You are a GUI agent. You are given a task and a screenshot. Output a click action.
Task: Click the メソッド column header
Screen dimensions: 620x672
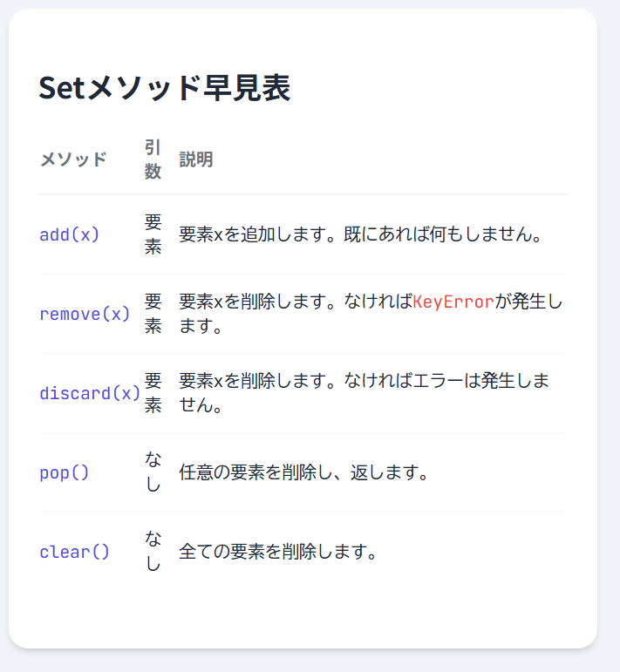73,160
